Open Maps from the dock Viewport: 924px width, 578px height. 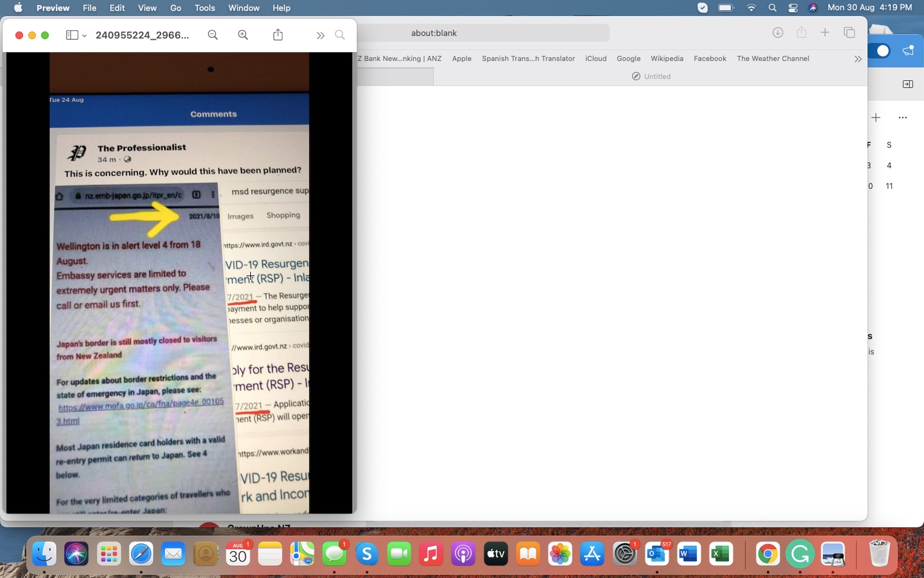(x=302, y=554)
